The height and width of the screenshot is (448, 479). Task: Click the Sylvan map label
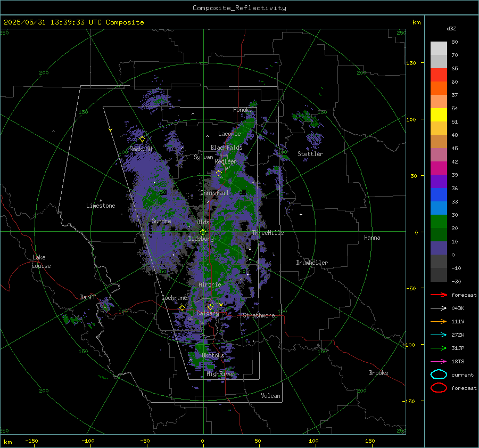[x=203, y=157]
